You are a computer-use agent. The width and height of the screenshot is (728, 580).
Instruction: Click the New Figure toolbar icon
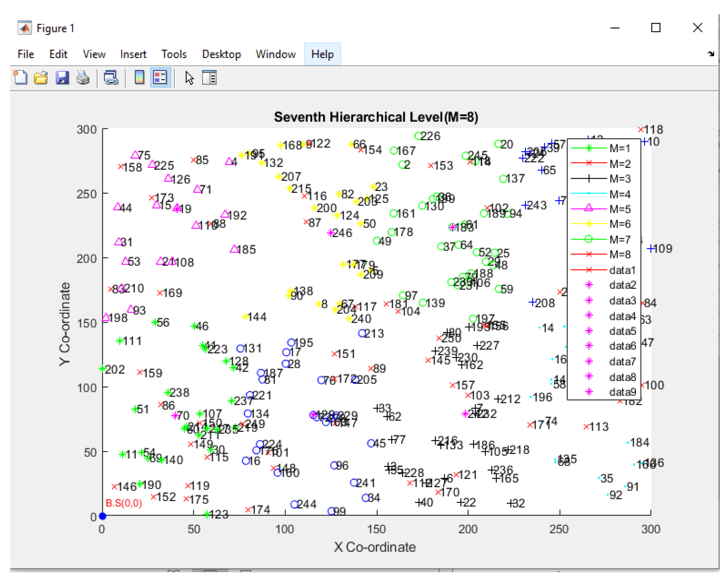tap(20, 78)
